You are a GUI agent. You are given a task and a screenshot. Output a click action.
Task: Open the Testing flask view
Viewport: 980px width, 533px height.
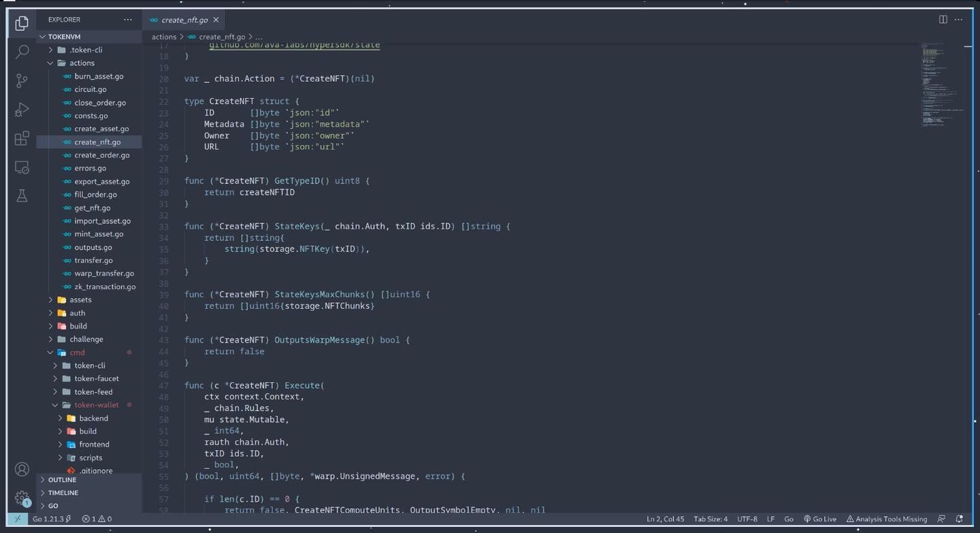point(22,196)
